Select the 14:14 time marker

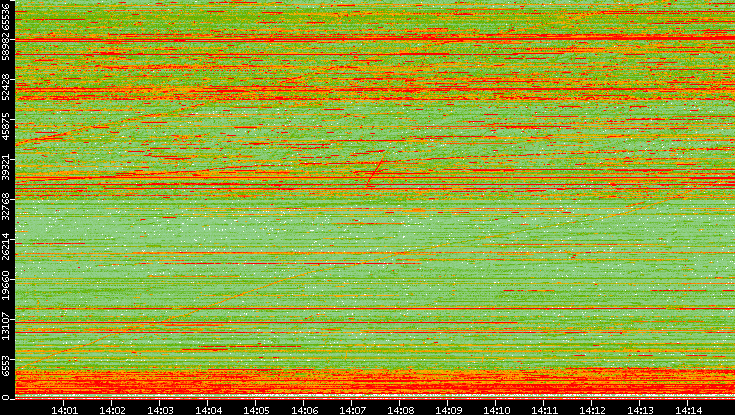click(x=688, y=409)
